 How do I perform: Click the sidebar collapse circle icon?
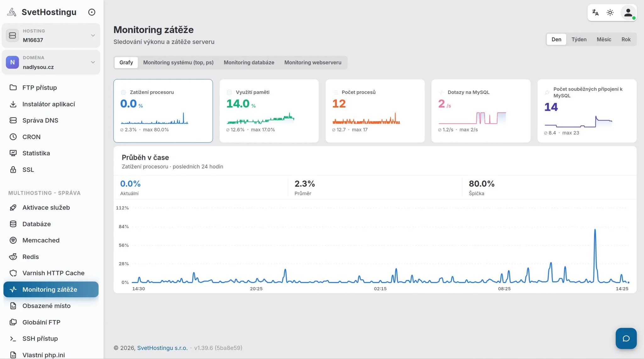pyautogui.click(x=92, y=12)
